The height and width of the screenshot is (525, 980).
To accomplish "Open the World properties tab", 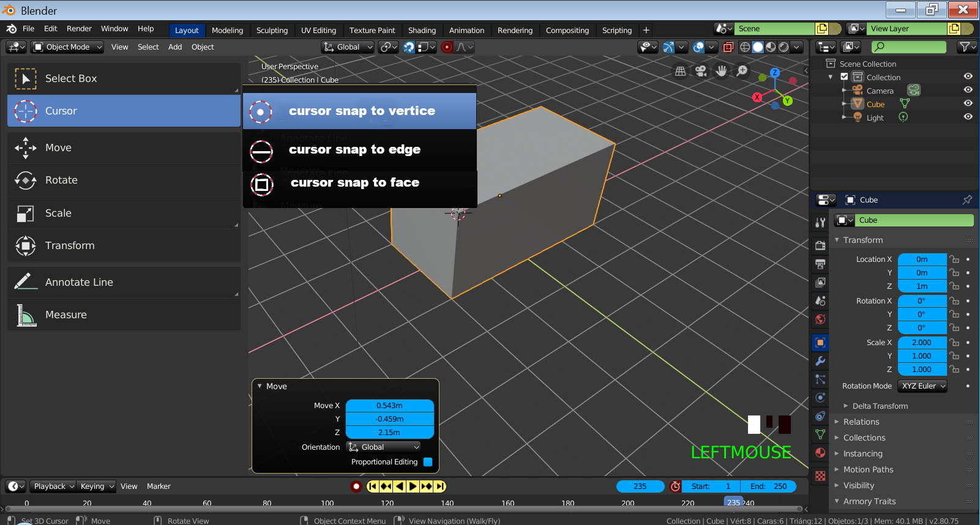I will [820, 319].
